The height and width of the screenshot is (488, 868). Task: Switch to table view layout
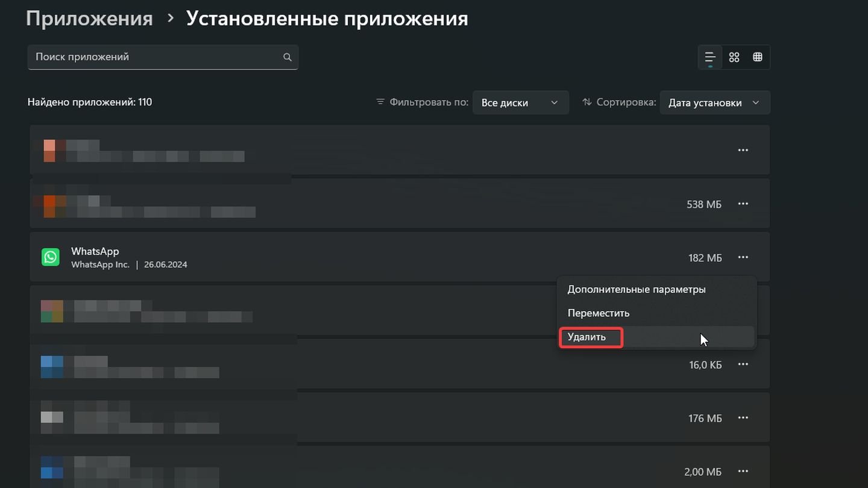(x=758, y=57)
